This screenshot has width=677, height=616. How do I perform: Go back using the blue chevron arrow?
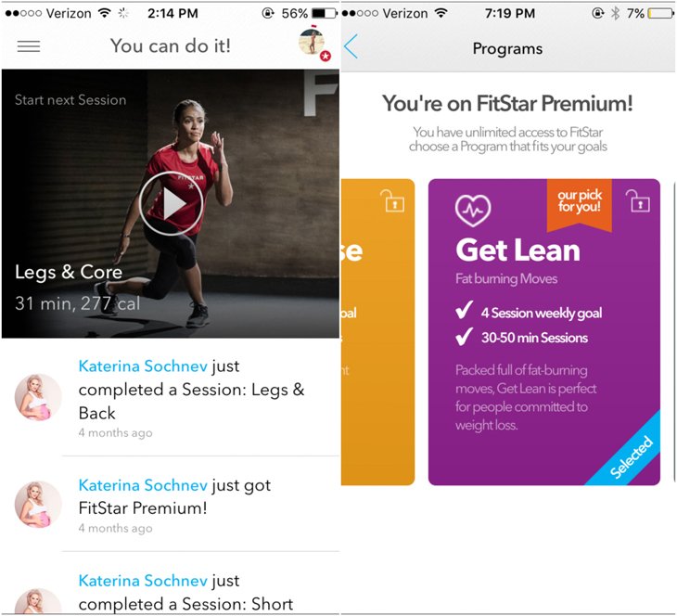[351, 46]
